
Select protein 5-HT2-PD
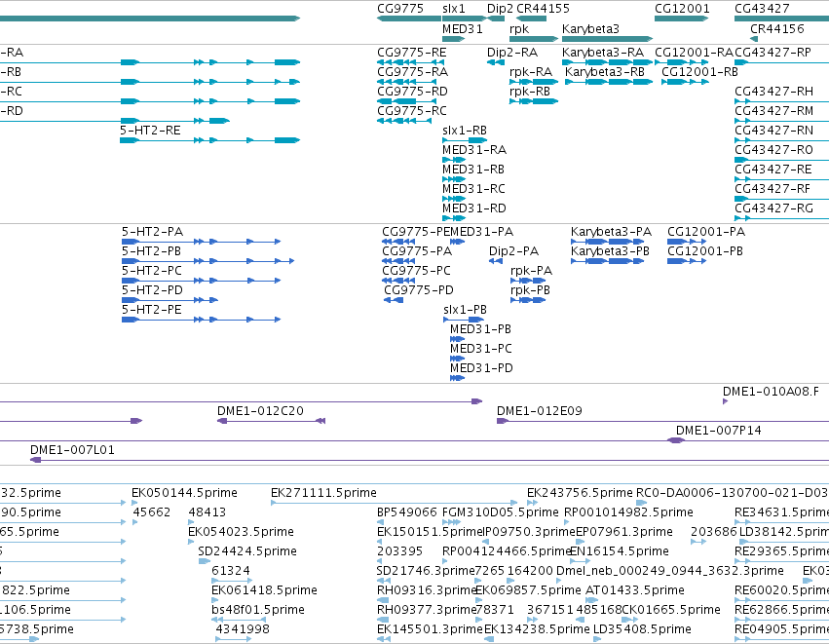[170, 300]
